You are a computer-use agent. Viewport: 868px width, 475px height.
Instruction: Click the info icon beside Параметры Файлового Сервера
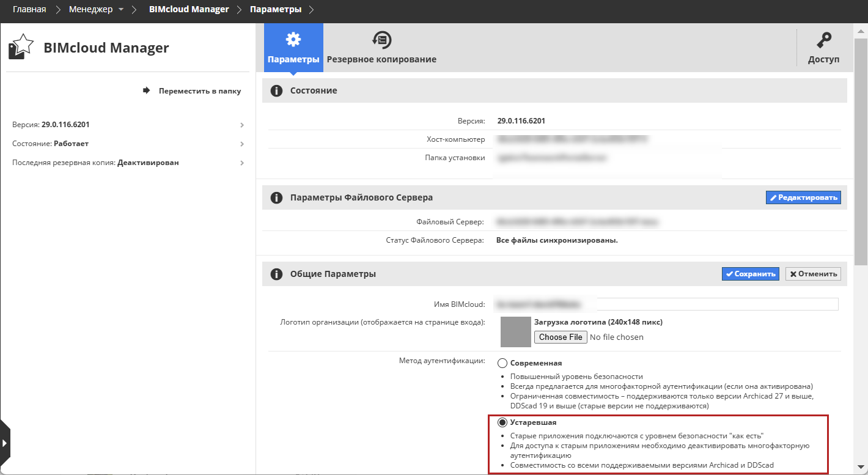tap(276, 197)
